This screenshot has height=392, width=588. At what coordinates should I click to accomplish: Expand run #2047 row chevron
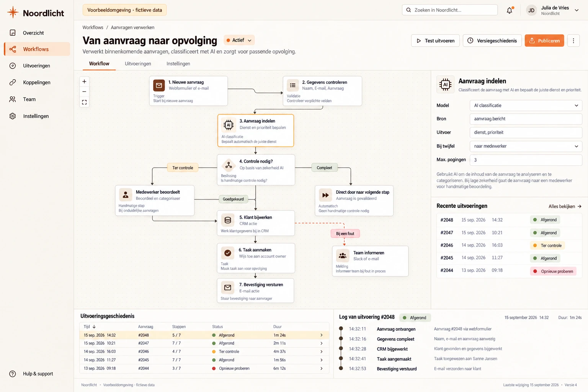coord(322,343)
